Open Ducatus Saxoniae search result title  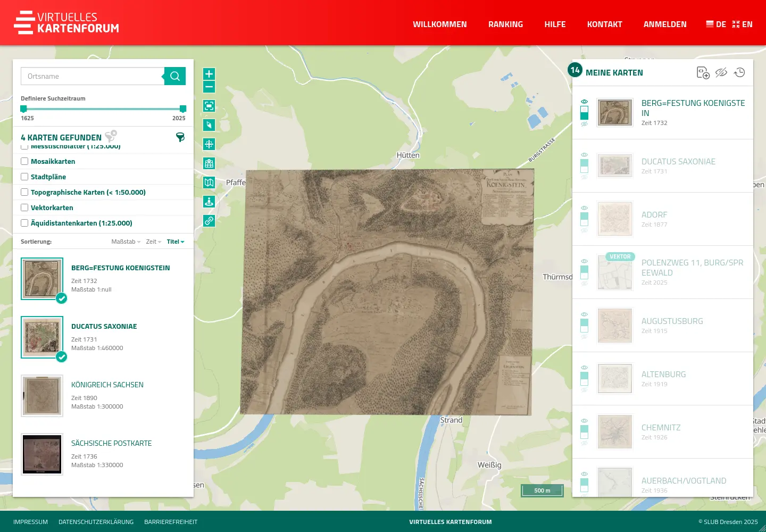pos(104,326)
